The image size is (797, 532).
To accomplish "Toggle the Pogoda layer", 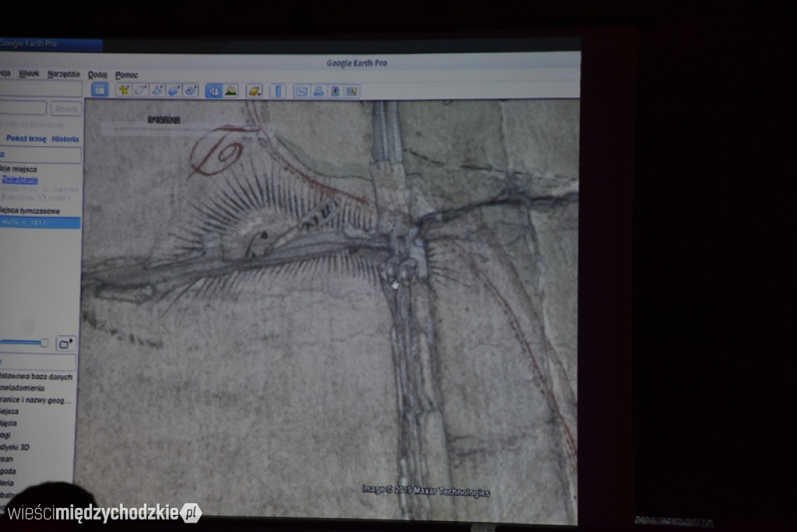I will 8,471.
